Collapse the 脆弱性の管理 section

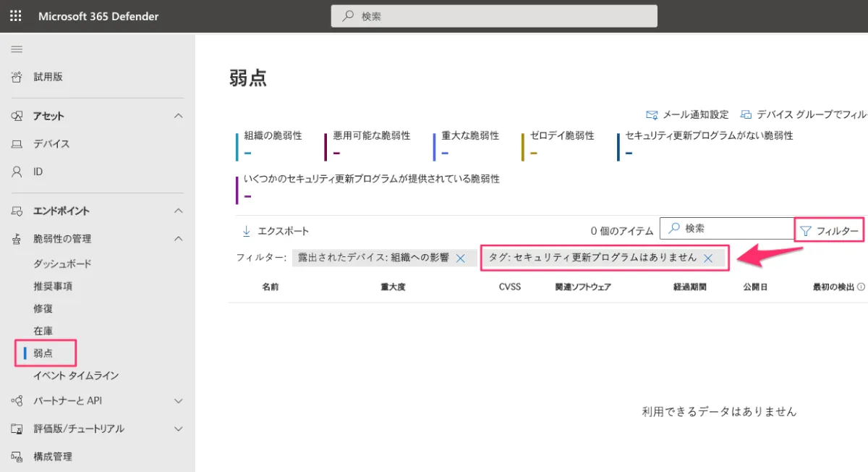(x=179, y=238)
